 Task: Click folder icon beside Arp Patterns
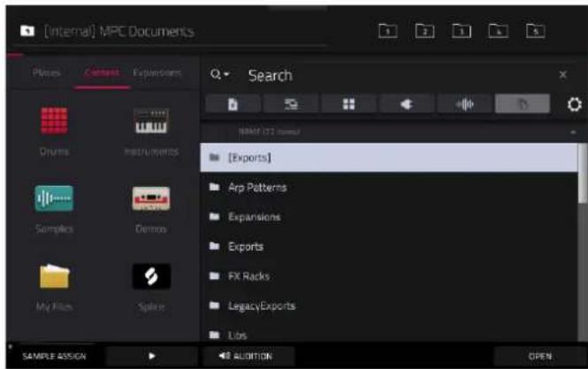tap(214, 187)
